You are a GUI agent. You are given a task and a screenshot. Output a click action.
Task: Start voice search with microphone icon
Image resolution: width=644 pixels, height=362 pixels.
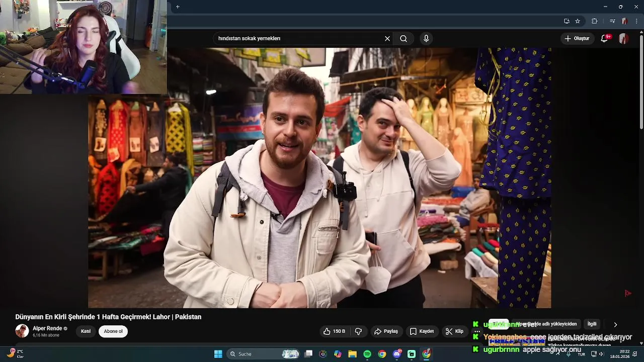[x=426, y=39]
